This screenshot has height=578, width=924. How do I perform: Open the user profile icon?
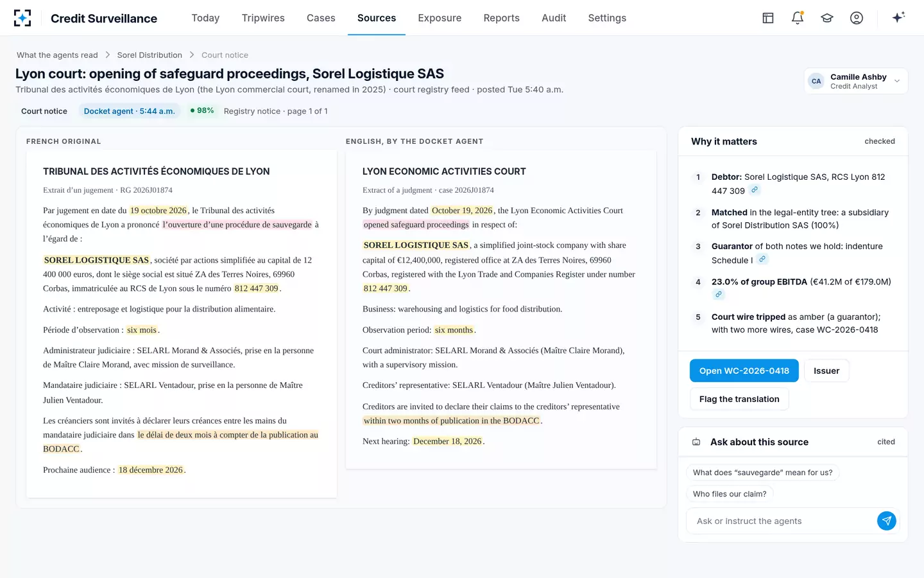pyautogui.click(x=857, y=18)
